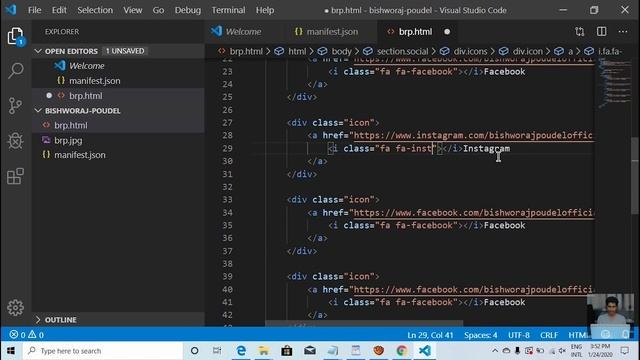Click the Ln 29, Col 41 indicator
640x360 pixels.
click(430, 335)
